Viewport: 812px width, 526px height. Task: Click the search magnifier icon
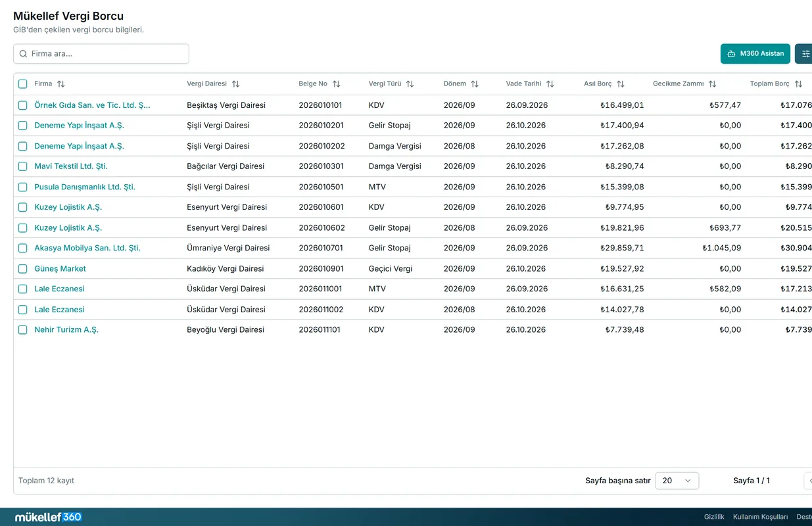click(x=24, y=54)
